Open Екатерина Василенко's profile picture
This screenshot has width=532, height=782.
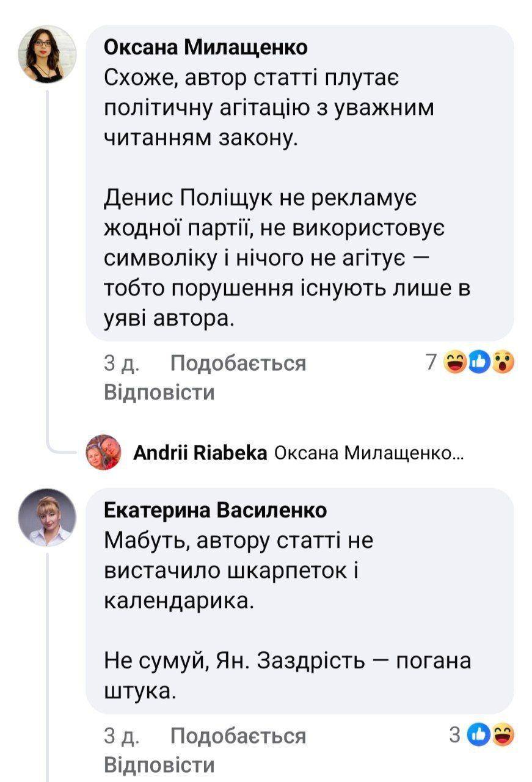(x=49, y=517)
